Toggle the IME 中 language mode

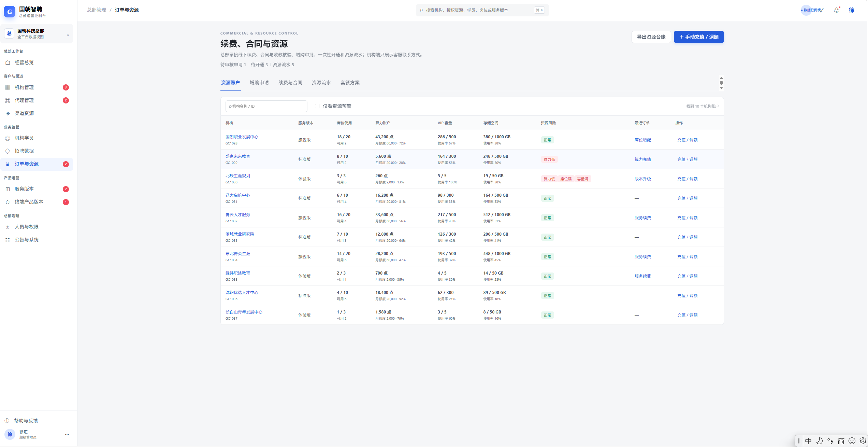(x=808, y=441)
